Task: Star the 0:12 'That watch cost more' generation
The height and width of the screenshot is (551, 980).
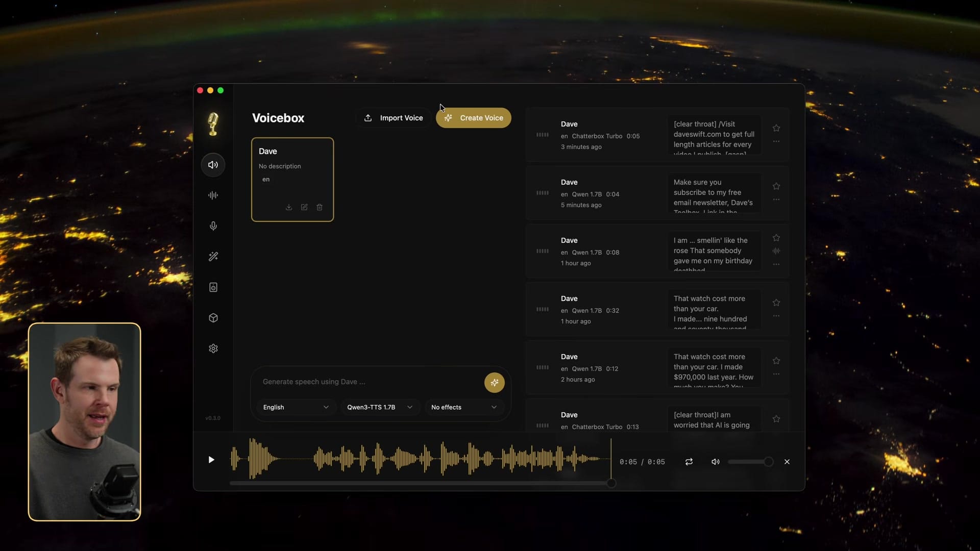Action: click(x=776, y=361)
